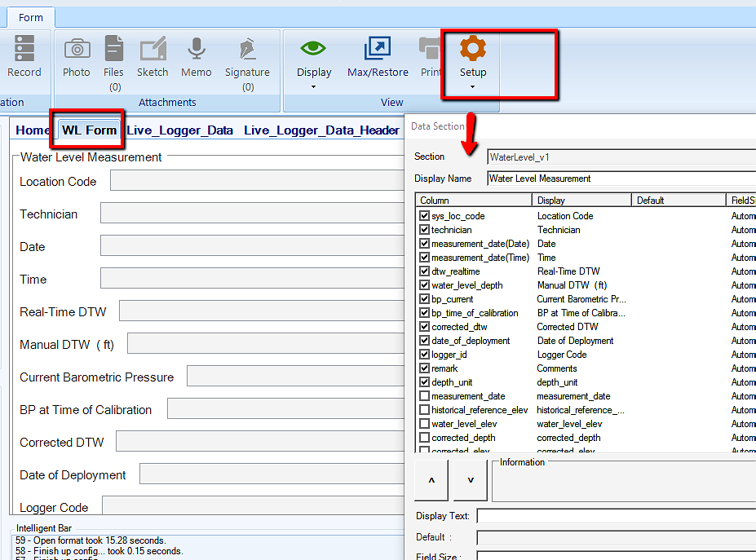Select the WL Form tab
This screenshot has height=560, width=756.
tap(90, 130)
